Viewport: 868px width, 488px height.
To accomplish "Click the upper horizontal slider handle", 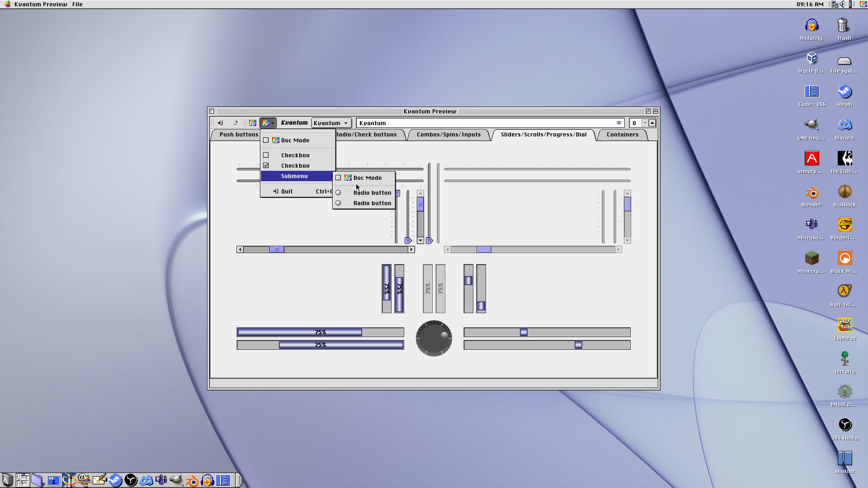I will point(524,333).
